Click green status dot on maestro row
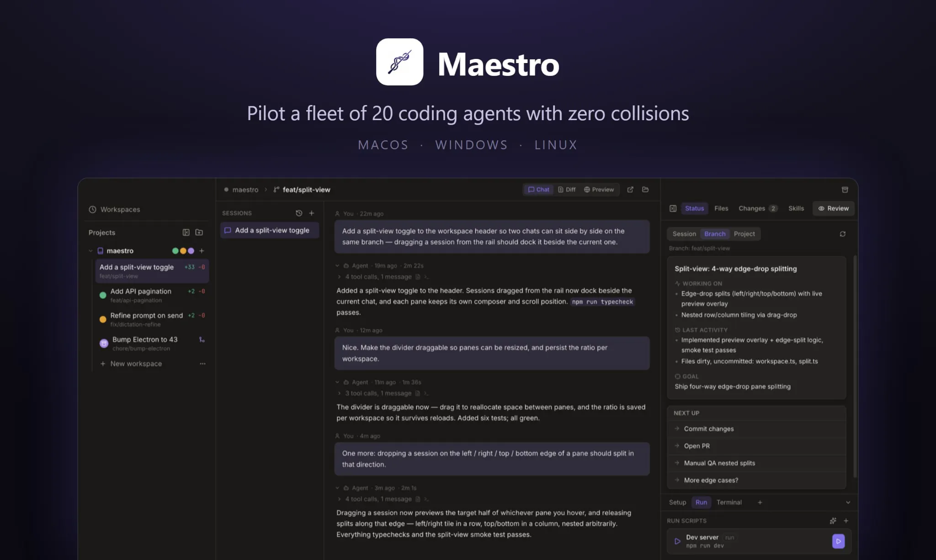 [x=175, y=251]
